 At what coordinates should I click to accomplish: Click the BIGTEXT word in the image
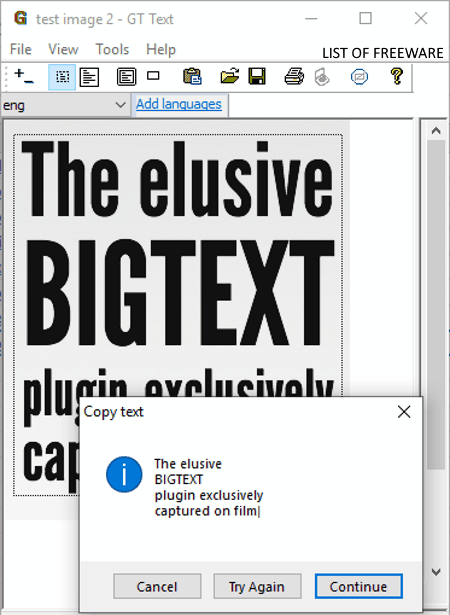coord(181,293)
